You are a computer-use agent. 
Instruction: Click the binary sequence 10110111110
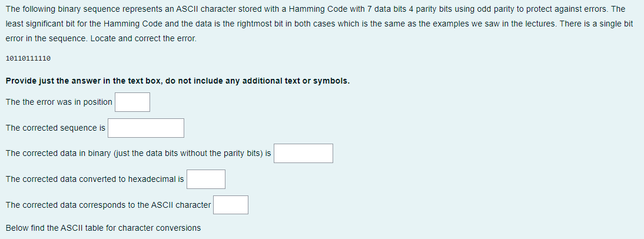(x=28, y=59)
